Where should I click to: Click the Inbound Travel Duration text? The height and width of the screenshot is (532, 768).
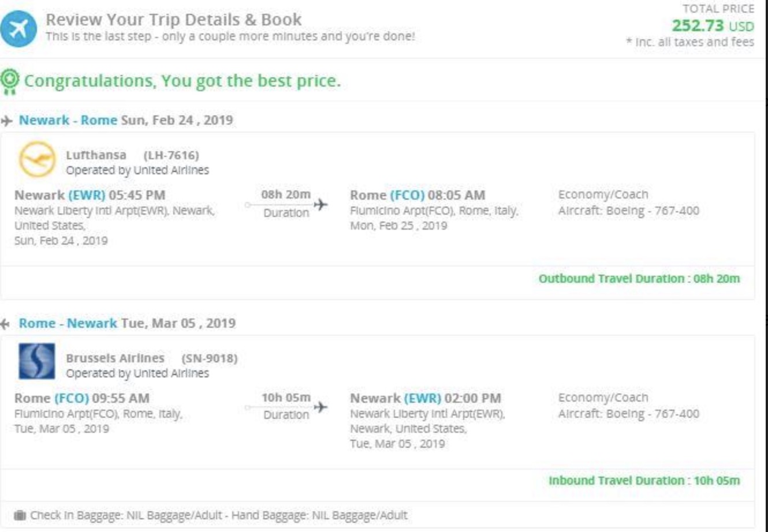pos(643,481)
